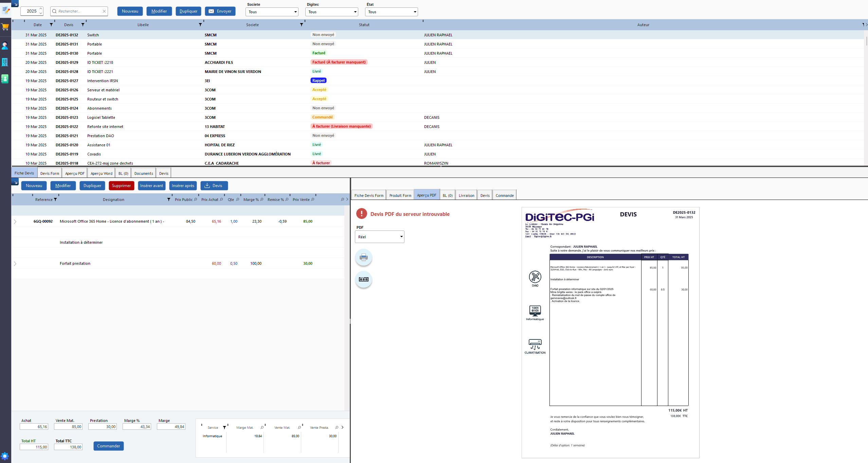
Task: Click the Supprimer button
Action: click(121, 186)
